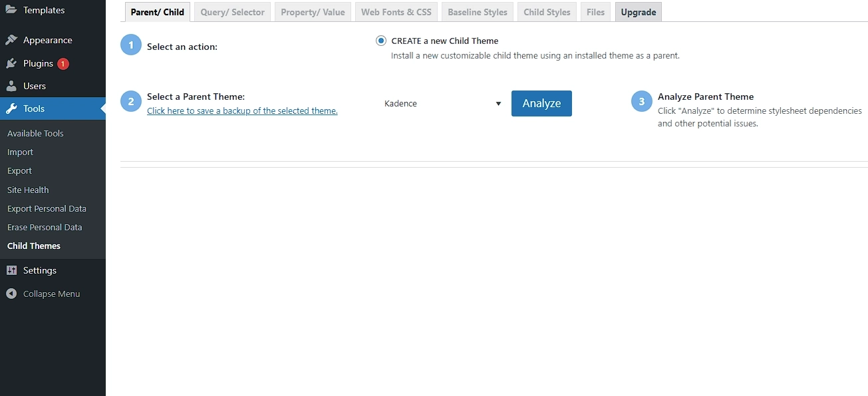Click the save a backup link
This screenshot has width=868, height=396.
242,111
